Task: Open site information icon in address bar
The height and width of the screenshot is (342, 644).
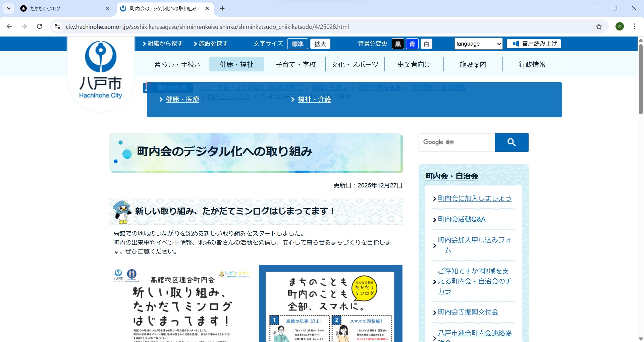Action: pyautogui.click(x=57, y=27)
